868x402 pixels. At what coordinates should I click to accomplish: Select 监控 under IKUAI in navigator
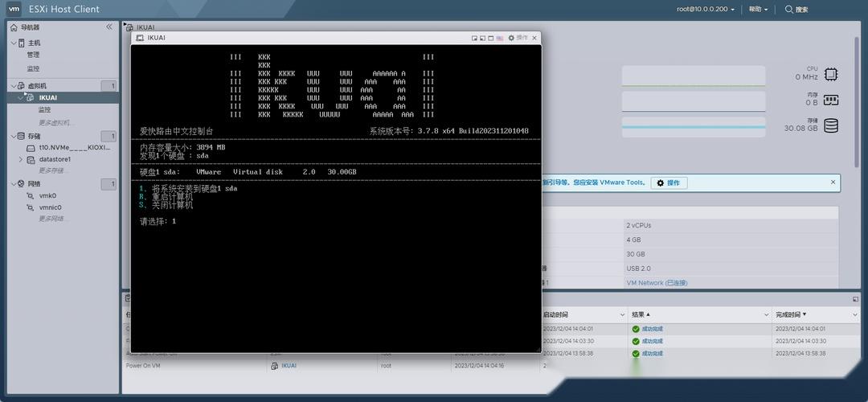(x=44, y=109)
